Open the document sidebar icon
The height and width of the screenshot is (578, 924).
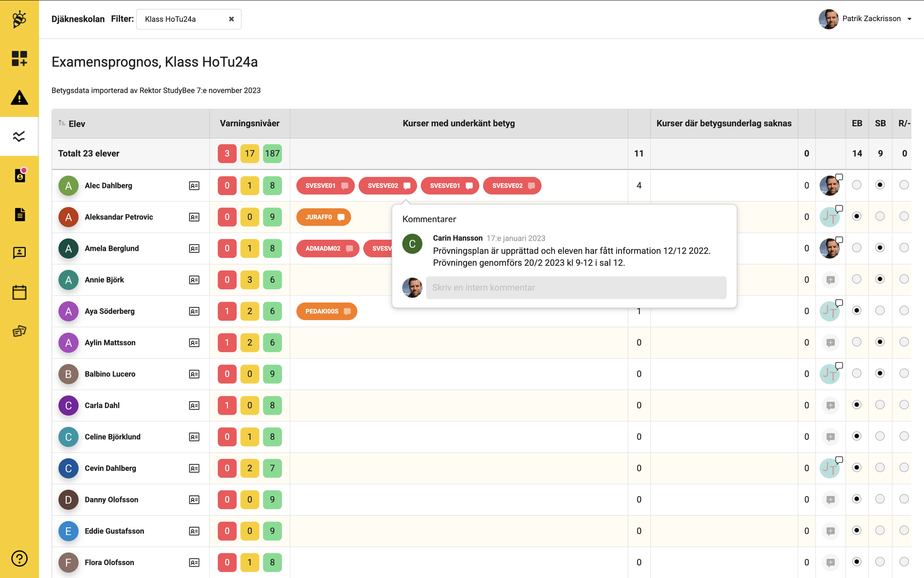click(20, 215)
